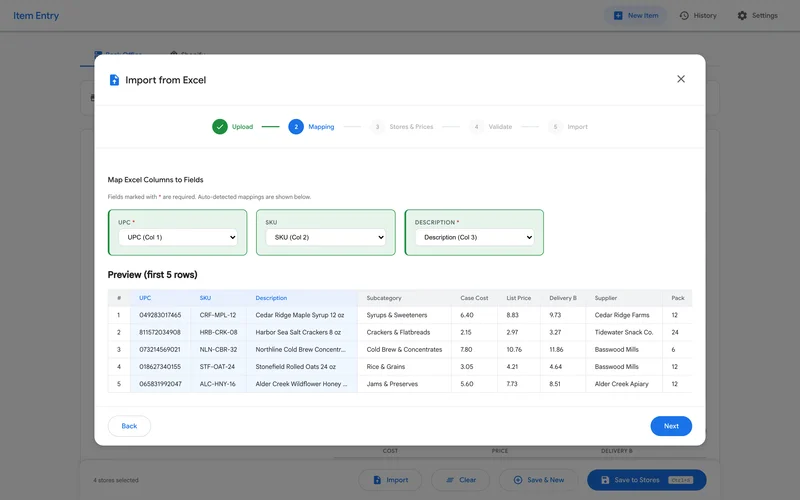The width and height of the screenshot is (800, 500).
Task: Click the Import file icon in bottom bar
Action: (x=377, y=480)
